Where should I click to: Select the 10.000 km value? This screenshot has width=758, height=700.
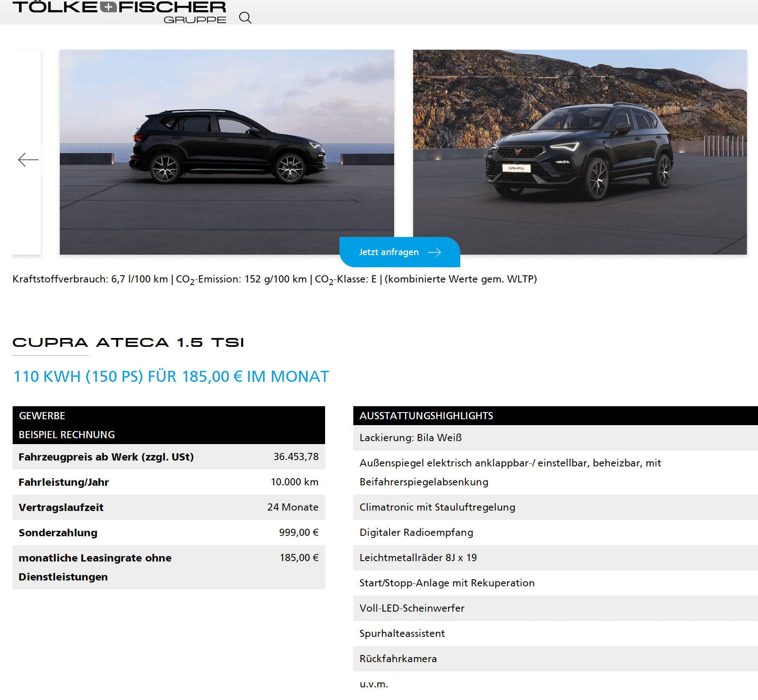coord(295,482)
